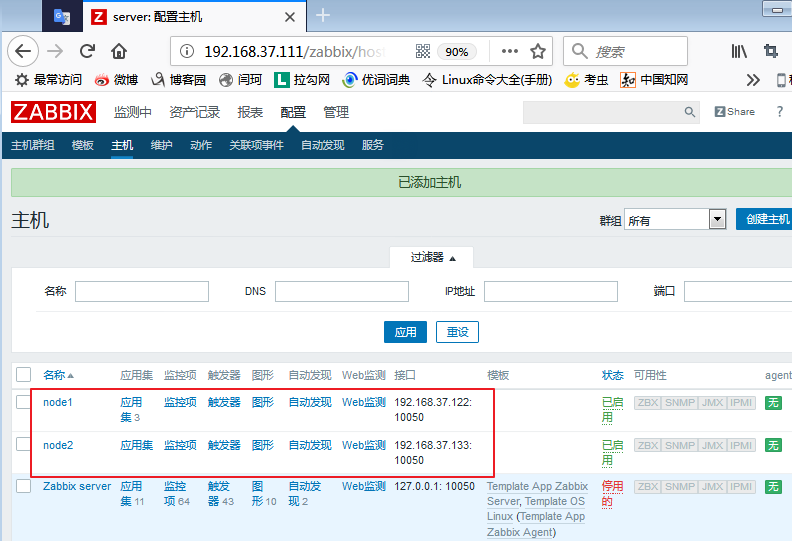The height and width of the screenshot is (541, 792).
Task: Open Zabbix Share link
Action: pyautogui.click(x=734, y=112)
